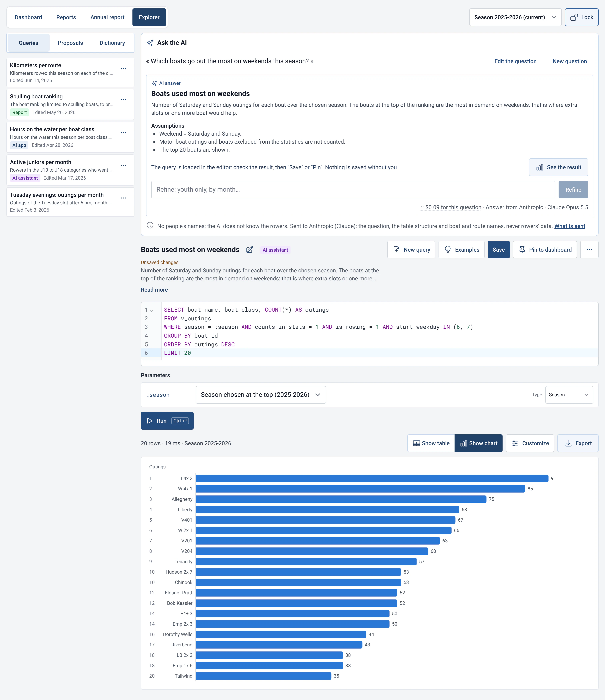Select the Explorer tab

[x=149, y=17]
